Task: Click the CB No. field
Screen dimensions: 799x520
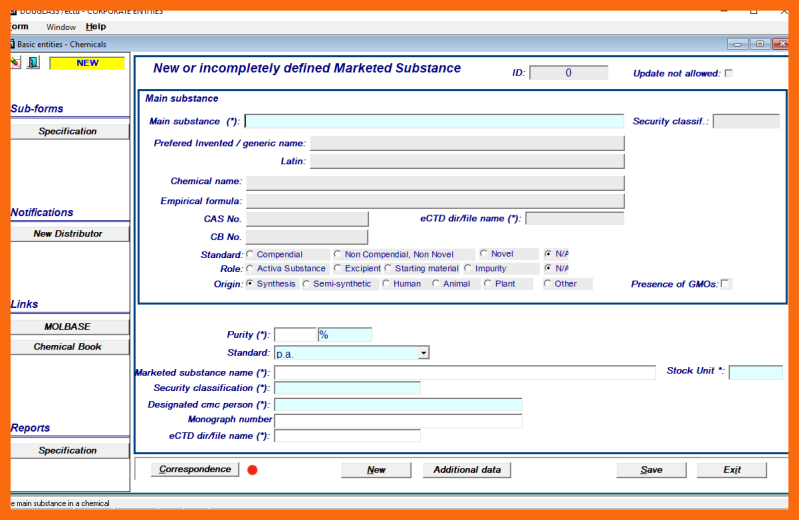Action: (x=307, y=237)
